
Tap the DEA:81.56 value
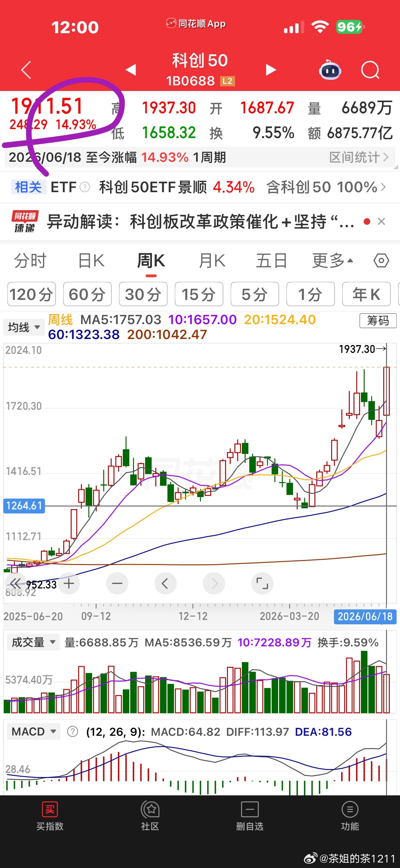[323, 731]
